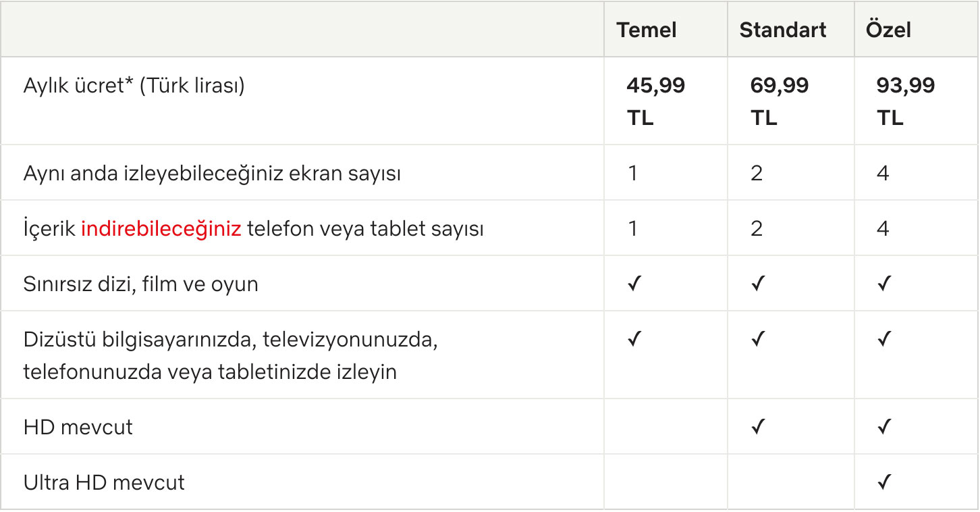Screen dimensions: 980x512
Task: Click Standart download device count 2 in 'İçerik' row
Action: 757,229
